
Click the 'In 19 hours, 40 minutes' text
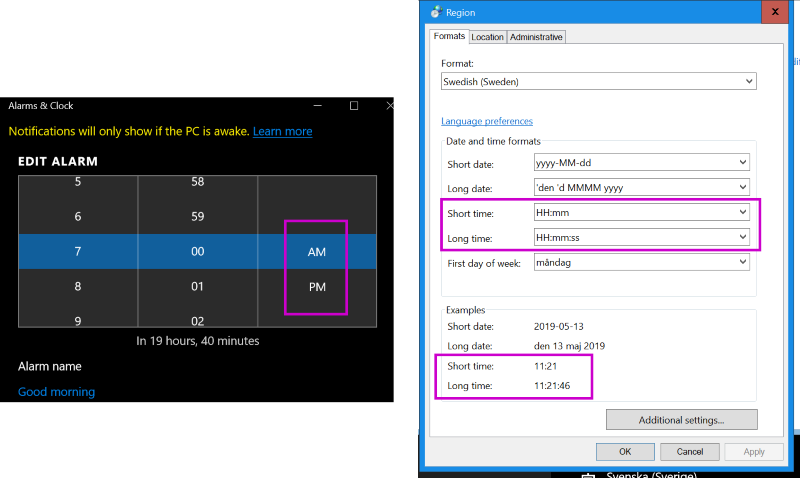[x=197, y=341]
